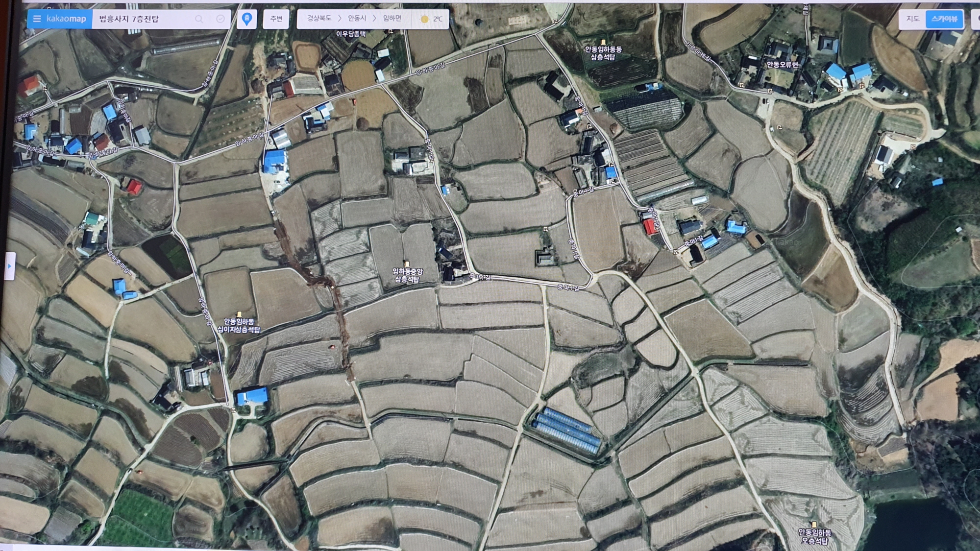Expand the collapsed left side panel
This screenshot has height=551, width=980.
[x=9, y=266]
